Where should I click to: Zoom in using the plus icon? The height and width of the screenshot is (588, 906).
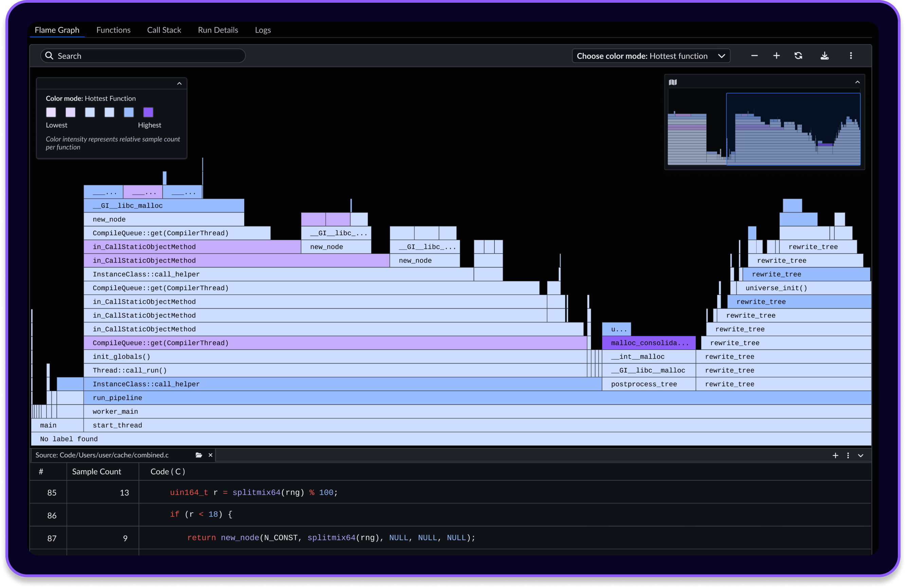point(777,56)
